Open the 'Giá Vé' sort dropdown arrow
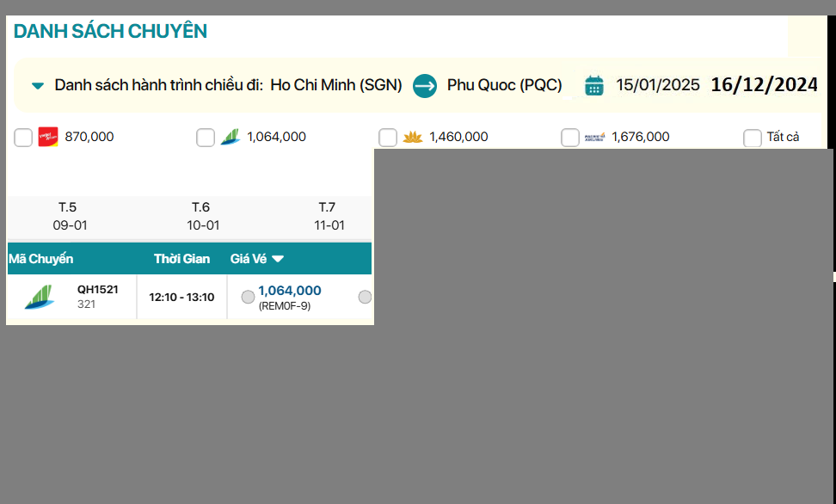 [278, 259]
